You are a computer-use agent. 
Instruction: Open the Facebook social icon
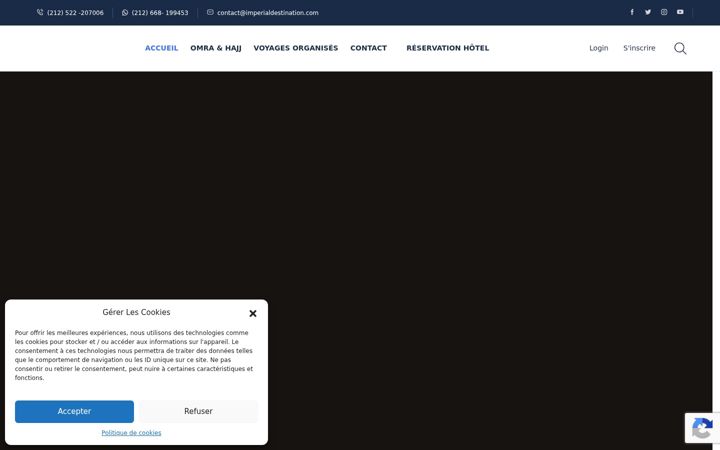click(632, 12)
